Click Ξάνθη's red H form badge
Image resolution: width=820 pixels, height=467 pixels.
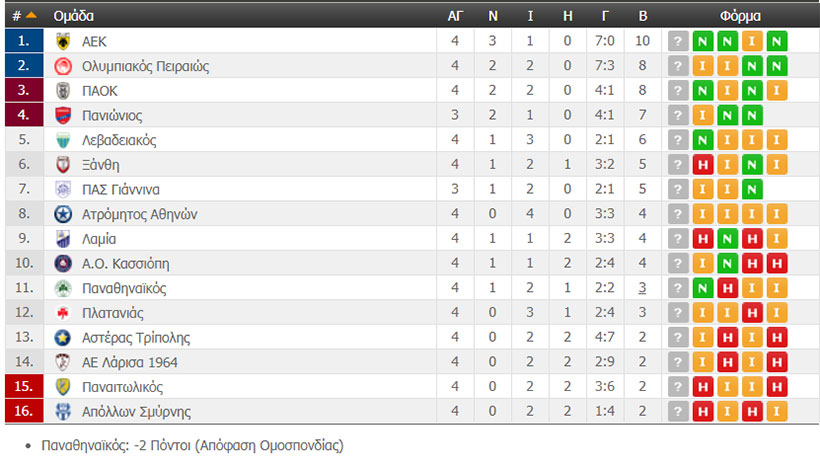[703, 165]
